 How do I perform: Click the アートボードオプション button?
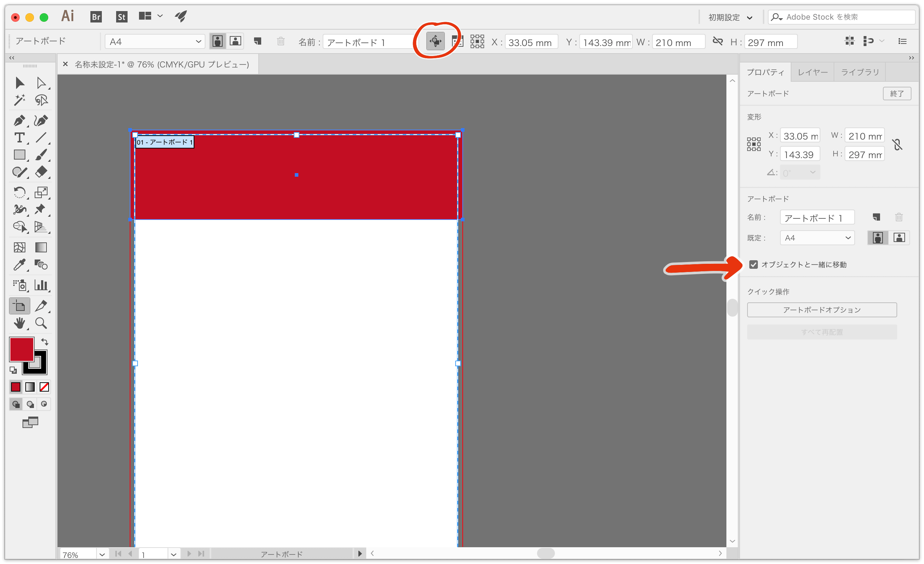[x=822, y=309]
